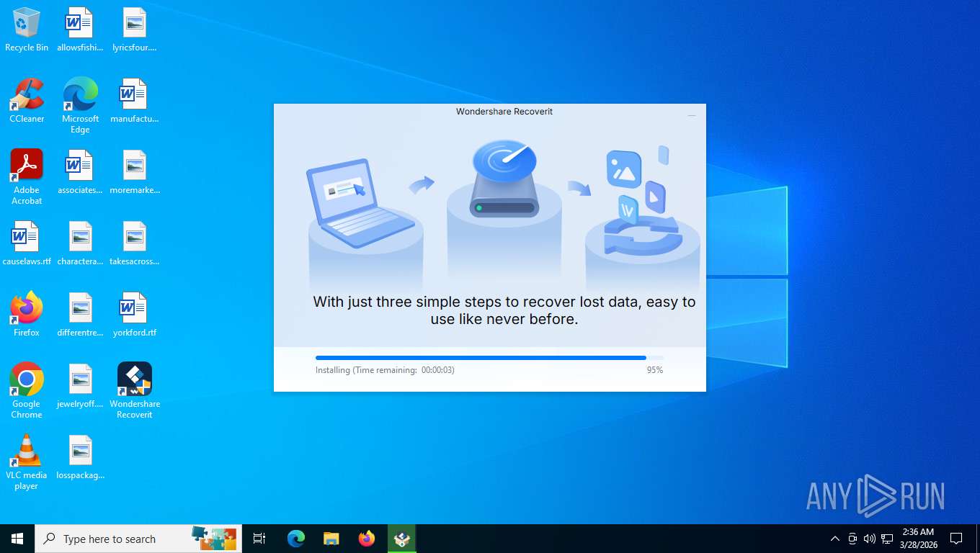This screenshot has width=980, height=553.
Task: Click the taskbar search box
Action: (x=138, y=539)
